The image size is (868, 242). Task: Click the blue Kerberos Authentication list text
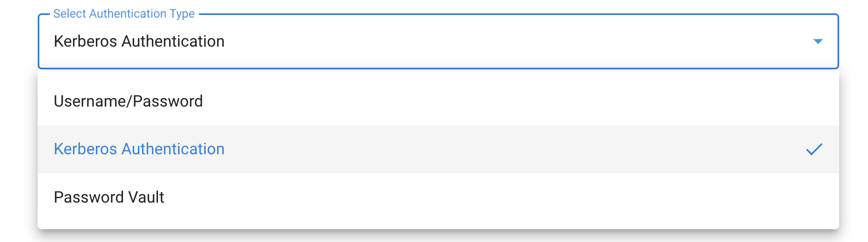[x=139, y=149]
